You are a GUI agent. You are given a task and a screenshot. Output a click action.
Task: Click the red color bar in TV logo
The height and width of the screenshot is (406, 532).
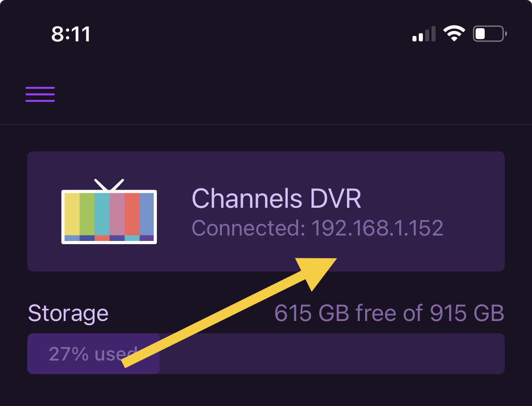[x=132, y=214]
